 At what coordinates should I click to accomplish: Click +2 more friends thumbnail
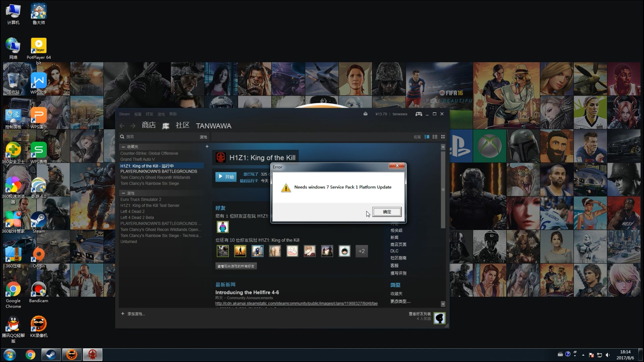tap(362, 251)
